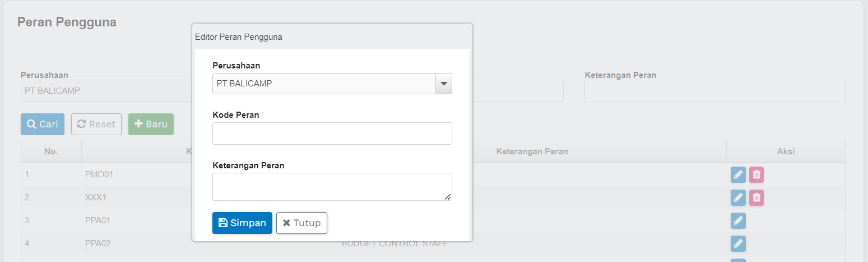868x262 pixels.
Task: Expand the Perusahaan dropdown arrow in editor
Action: point(443,84)
